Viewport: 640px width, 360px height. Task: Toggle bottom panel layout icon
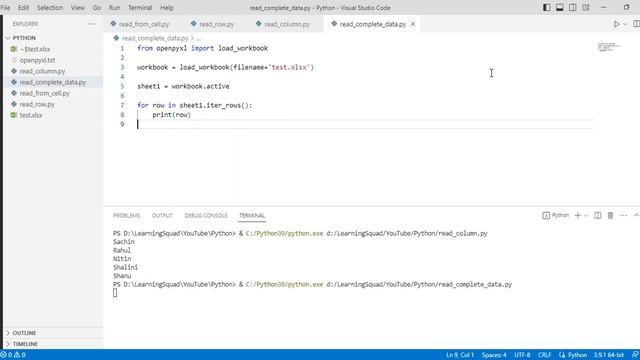coord(560,7)
